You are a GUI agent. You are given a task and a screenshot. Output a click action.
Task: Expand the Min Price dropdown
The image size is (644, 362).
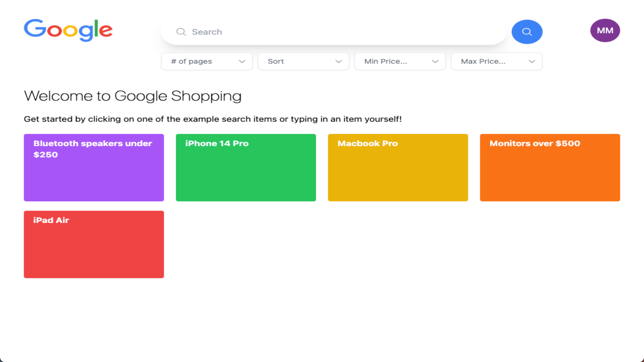click(400, 61)
